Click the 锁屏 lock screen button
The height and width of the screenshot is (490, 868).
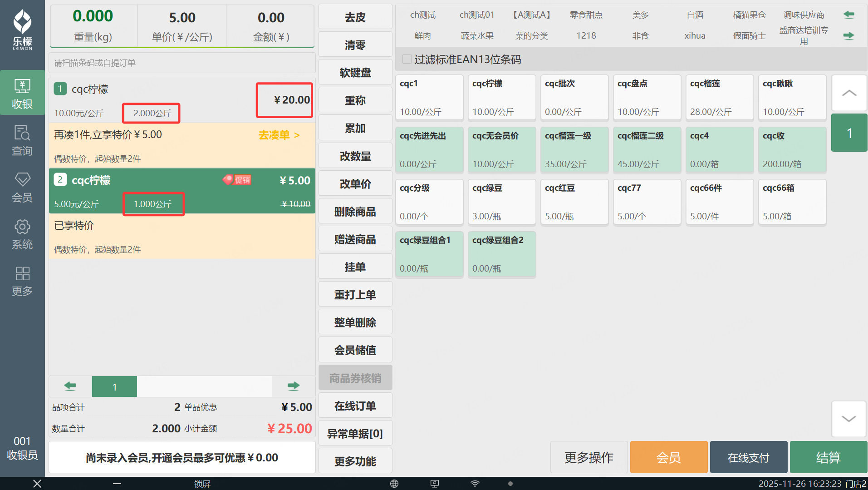click(202, 484)
